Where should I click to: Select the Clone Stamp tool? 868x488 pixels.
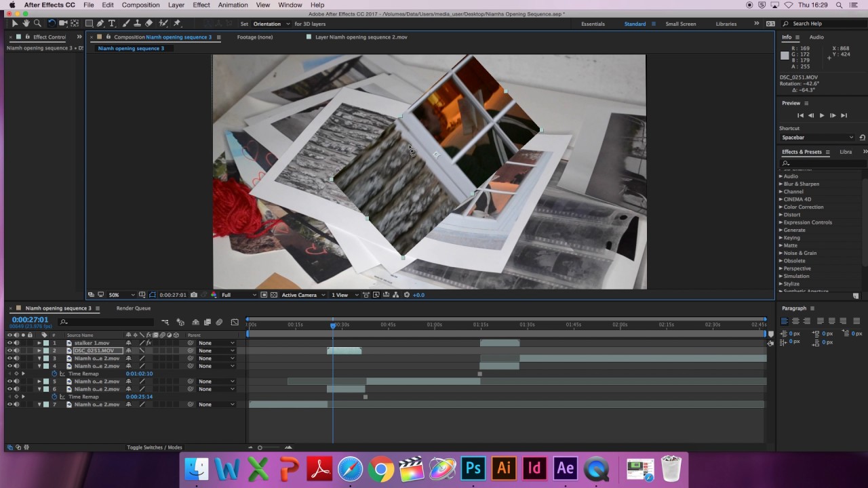(x=138, y=23)
